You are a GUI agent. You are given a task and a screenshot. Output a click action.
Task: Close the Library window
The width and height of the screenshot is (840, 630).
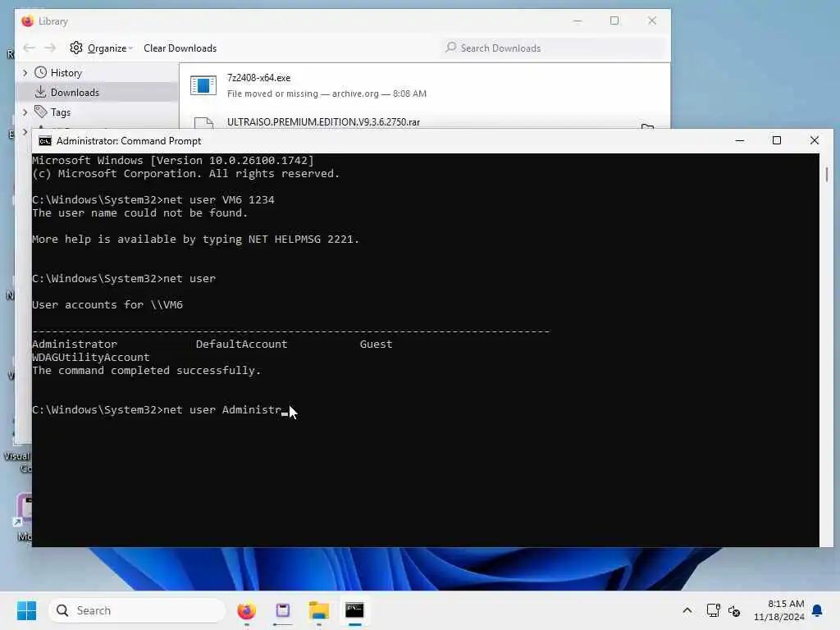pos(652,21)
